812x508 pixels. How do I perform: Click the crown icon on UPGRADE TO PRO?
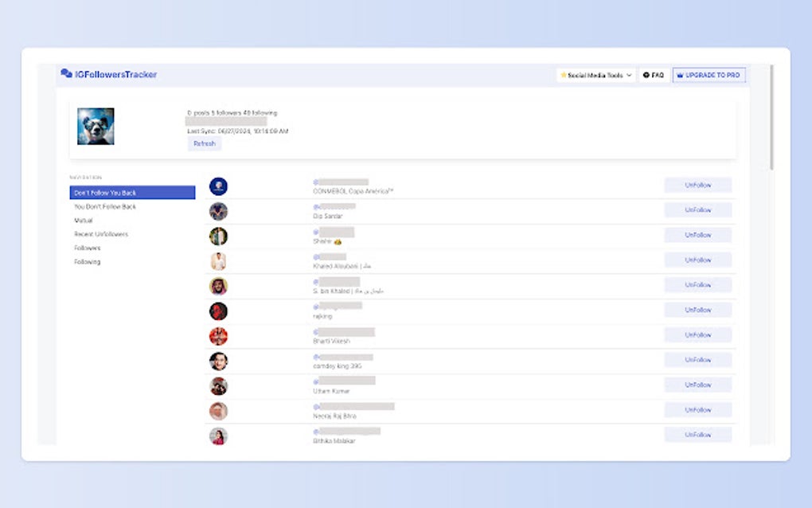[x=681, y=74]
